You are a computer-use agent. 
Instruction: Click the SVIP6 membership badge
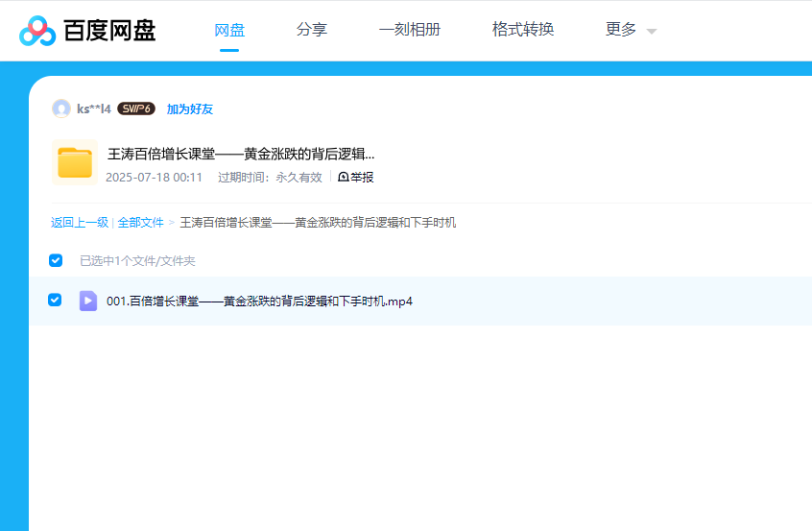[x=136, y=109]
